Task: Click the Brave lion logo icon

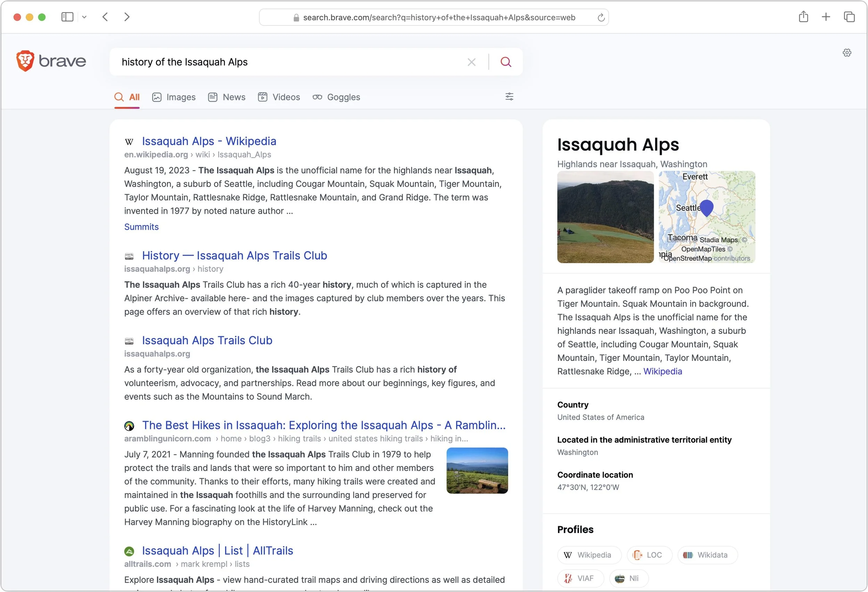Action: point(25,61)
